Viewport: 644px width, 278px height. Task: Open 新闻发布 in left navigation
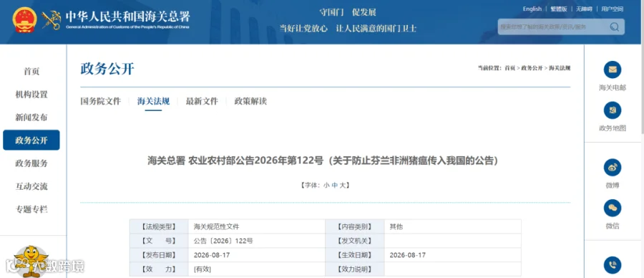coord(31,118)
